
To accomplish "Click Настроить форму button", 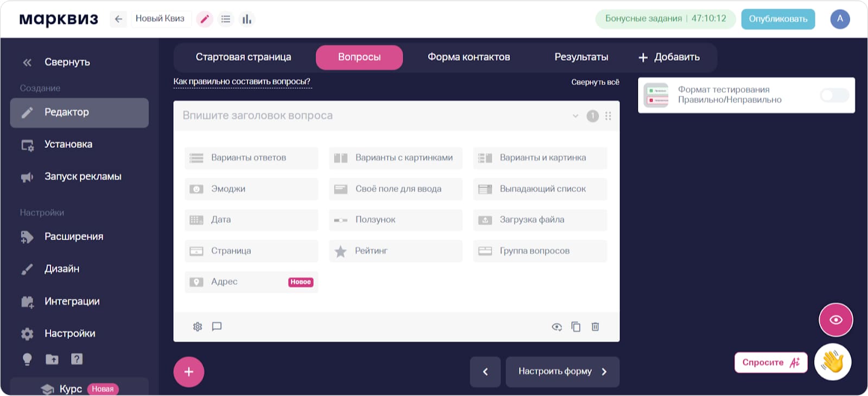I will pos(563,372).
